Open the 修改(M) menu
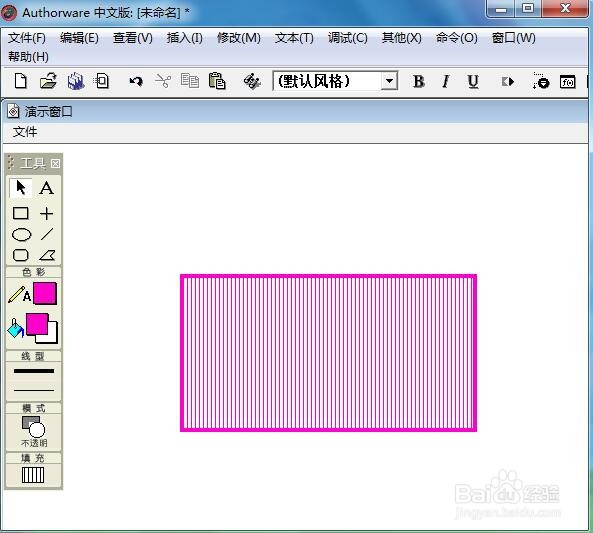The image size is (593, 533). 239,38
